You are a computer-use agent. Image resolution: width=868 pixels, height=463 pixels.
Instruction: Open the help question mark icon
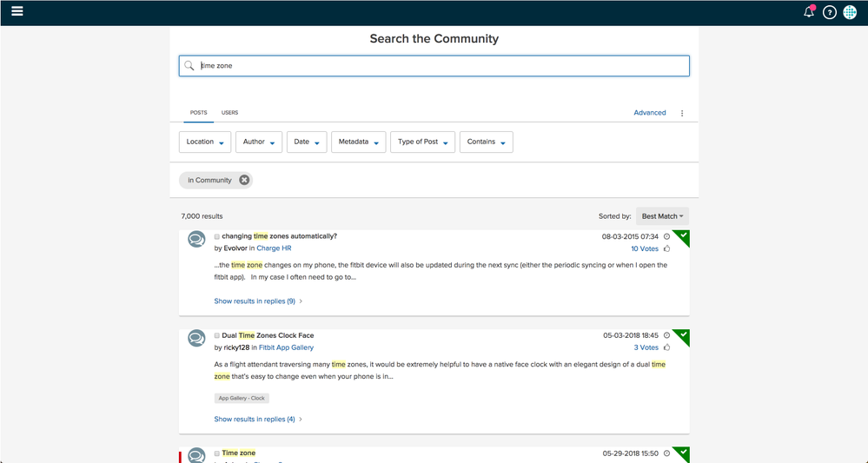(x=829, y=12)
